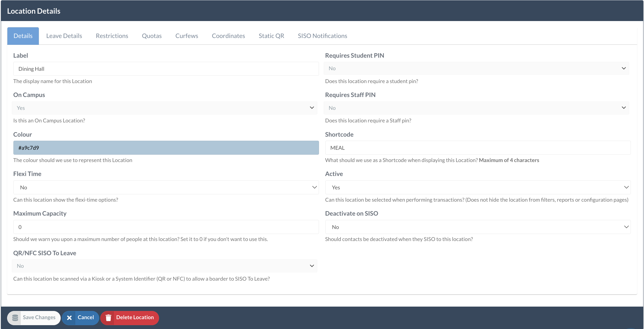Click the Colour field showing #a9c7d9
The height and width of the screenshot is (329, 644).
[166, 148]
